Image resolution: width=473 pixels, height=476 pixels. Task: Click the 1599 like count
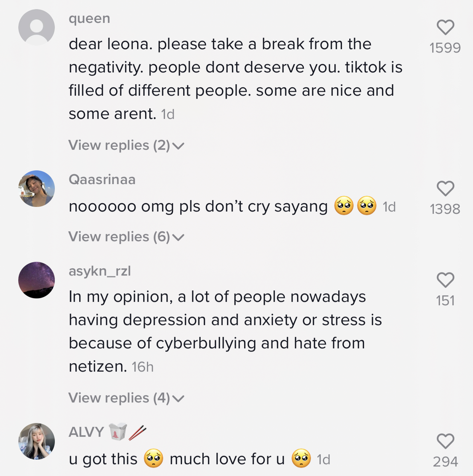pos(445,48)
